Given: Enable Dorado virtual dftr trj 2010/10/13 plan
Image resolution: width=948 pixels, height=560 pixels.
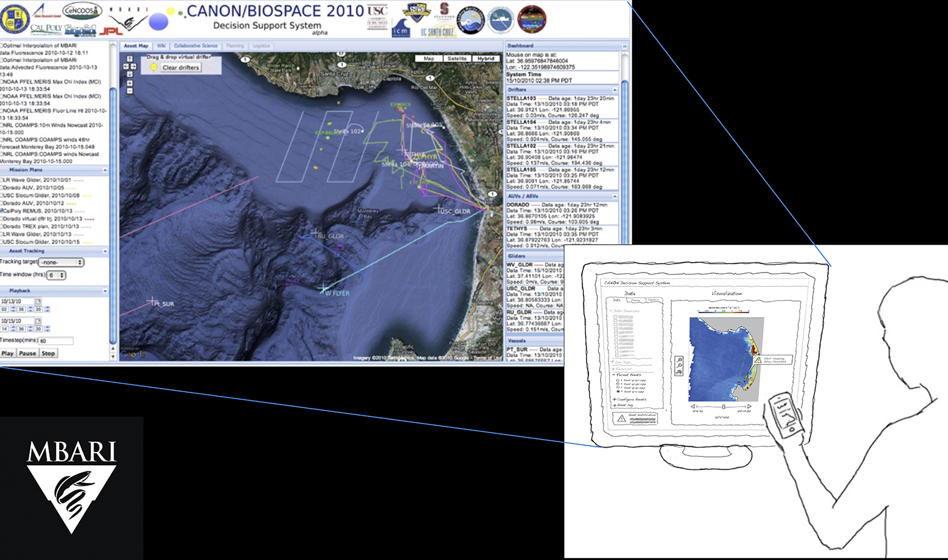Looking at the screenshot, I should coord(2,219).
